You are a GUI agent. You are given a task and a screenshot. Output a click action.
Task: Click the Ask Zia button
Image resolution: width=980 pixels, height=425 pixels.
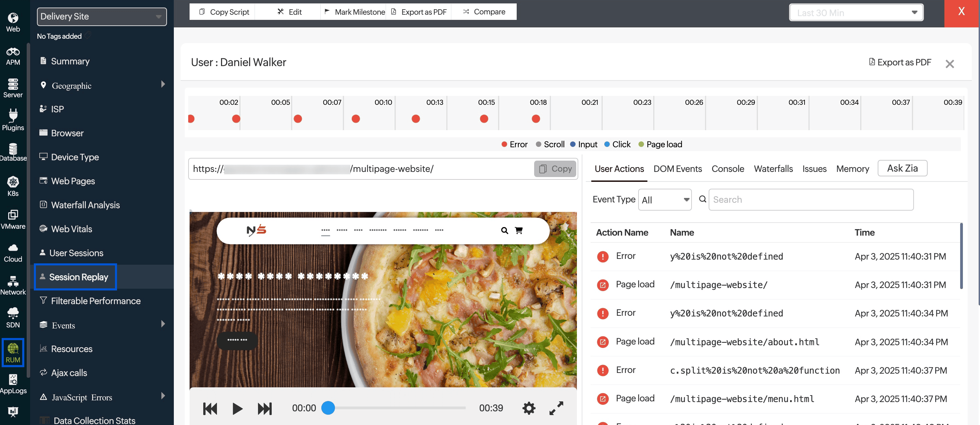point(902,168)
